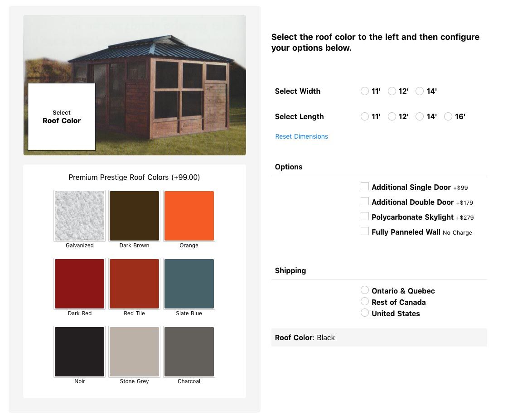Pick the Dark Brown roof color
532x419 pixels.
pyautogui.click(x=134, y=216)
